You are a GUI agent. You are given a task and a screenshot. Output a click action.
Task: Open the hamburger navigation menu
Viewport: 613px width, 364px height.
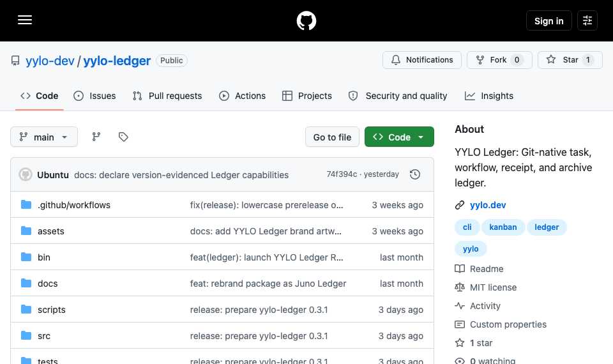[25, 20]
